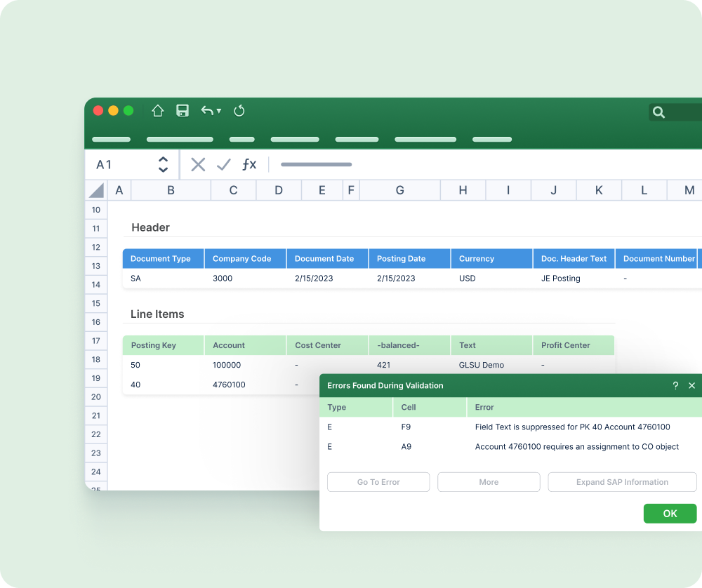This screenshot has width=702, height=588.
Task: Click the Select All corner triangle
Action: point(97,190)
